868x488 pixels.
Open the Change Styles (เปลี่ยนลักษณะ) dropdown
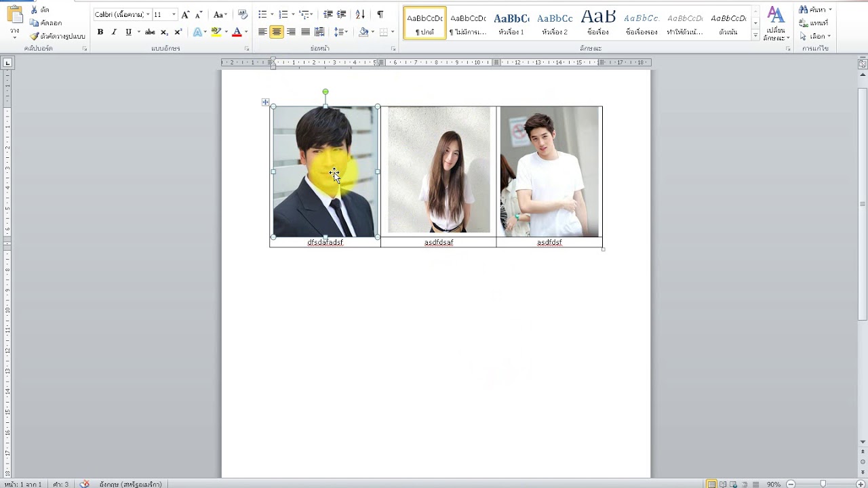tap(775, 24)
